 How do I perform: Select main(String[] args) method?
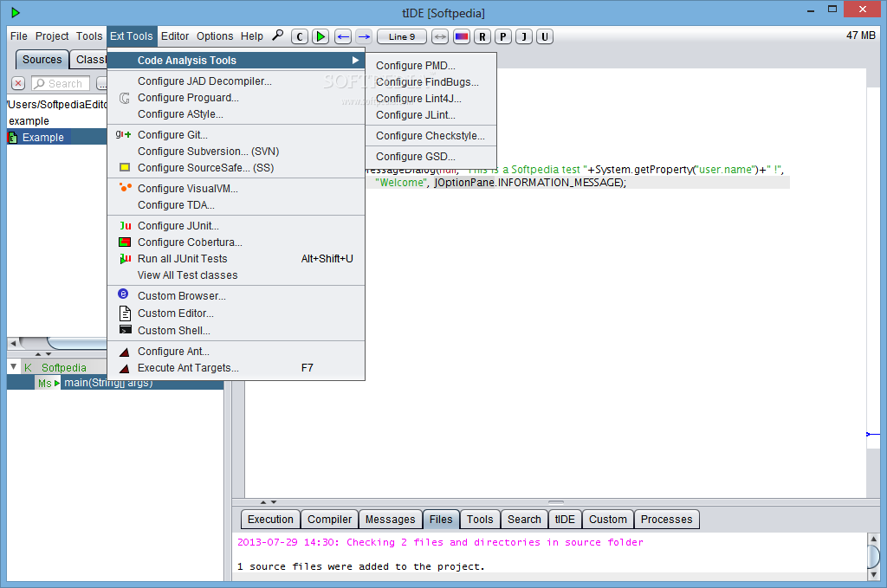click(x=108, y=383)
